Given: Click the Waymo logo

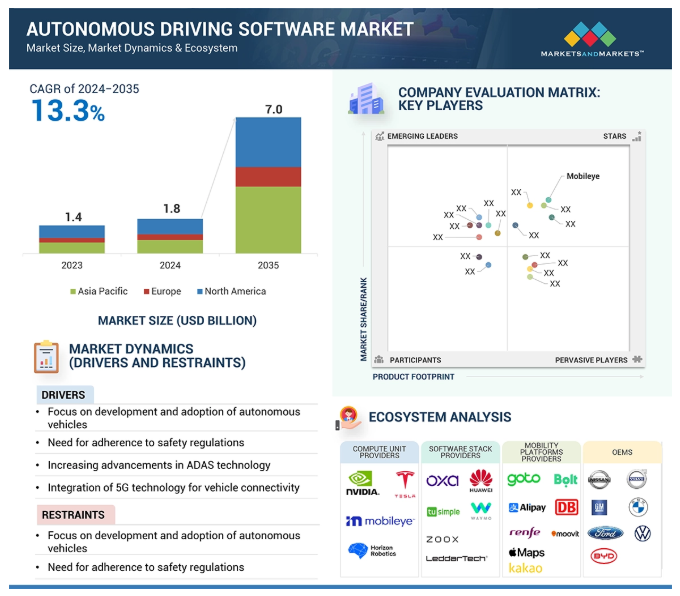Looking at the screenshot, I should (481, 510).
